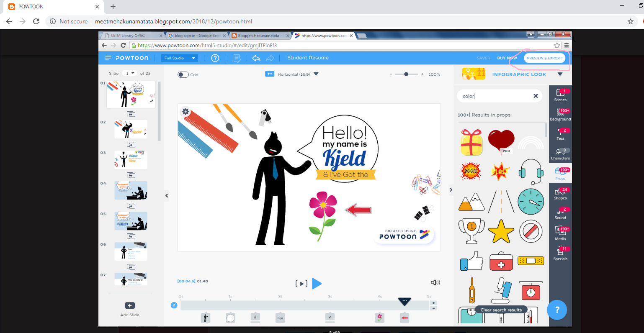Click the help question mark in toolbar
Screen dimensions: 644x333
pos(215,58)
